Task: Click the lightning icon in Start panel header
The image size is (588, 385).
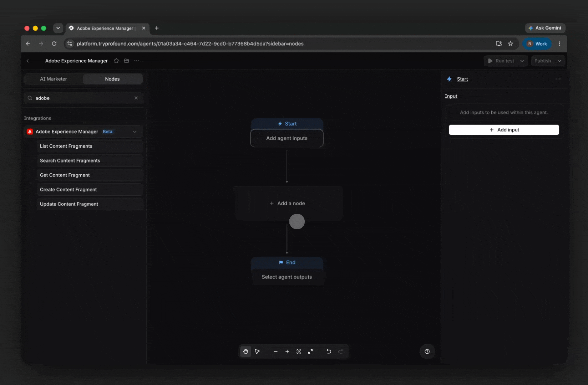Action: coord(450,79)
